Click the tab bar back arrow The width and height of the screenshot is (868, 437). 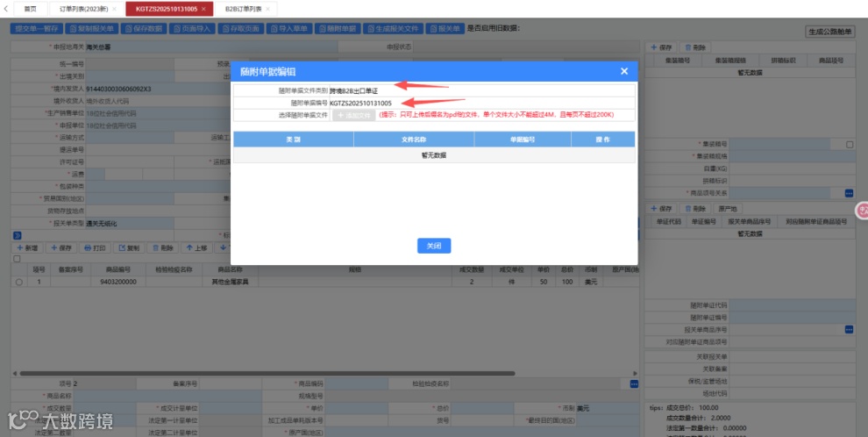point(5,9)
